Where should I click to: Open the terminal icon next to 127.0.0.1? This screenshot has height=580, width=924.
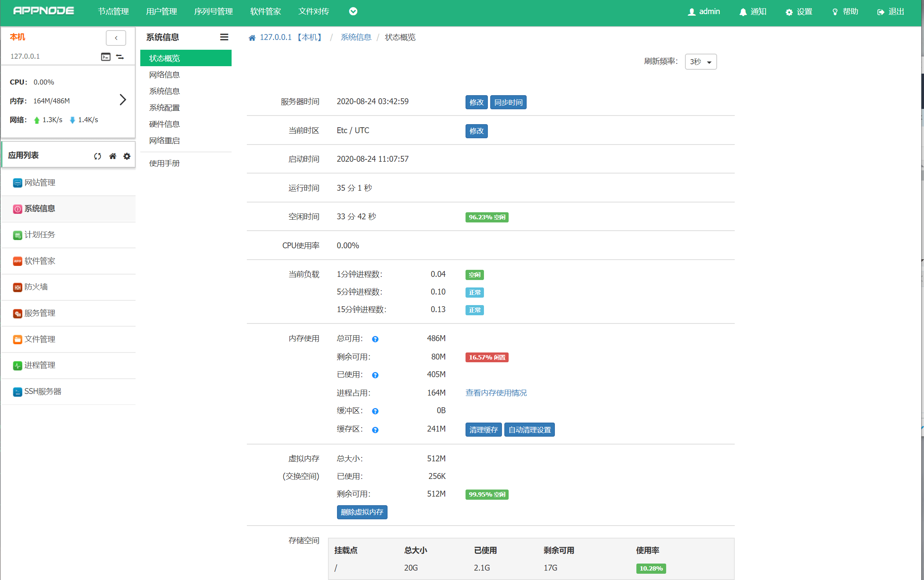[x=106, y=57]
